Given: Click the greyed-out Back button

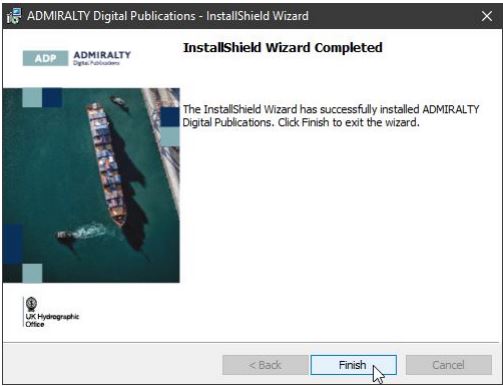Looking at the screenshot, I should pos(265,365).
